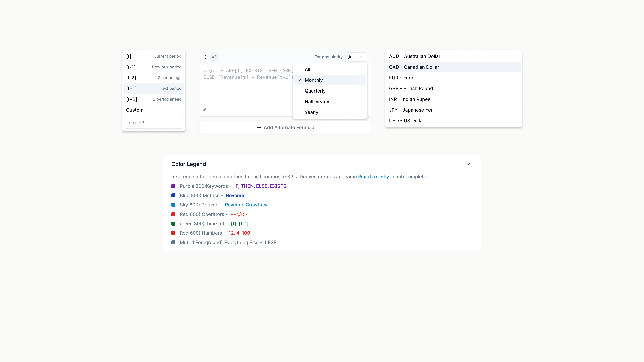
Task: Collapse the Color Legend section
Action: pyautogui.click(x=470, y=164)
